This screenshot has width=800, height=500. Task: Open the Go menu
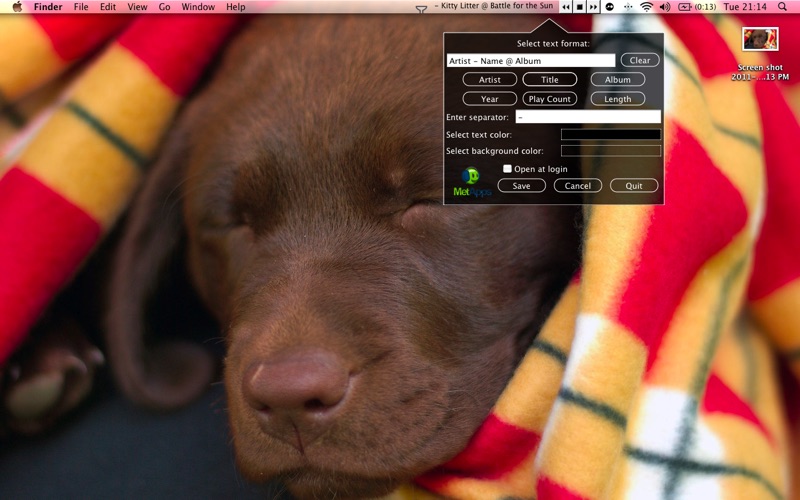pos(164,7)
